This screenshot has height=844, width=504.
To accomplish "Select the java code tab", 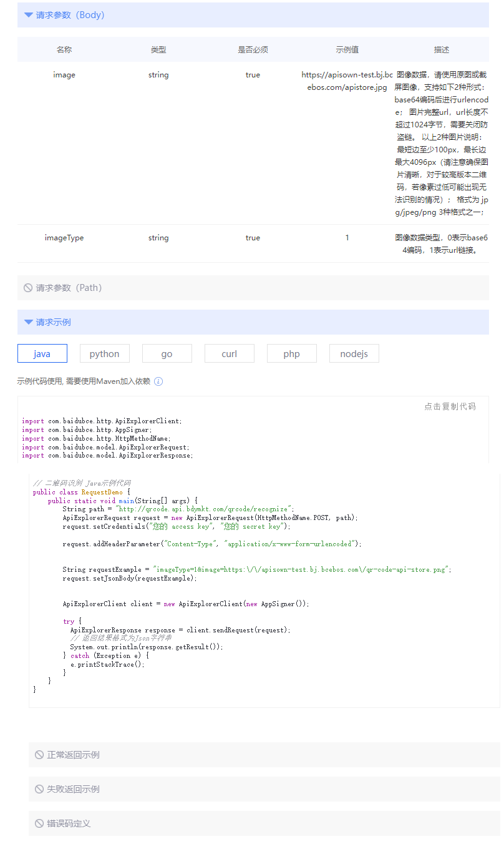I will [42, 353].
